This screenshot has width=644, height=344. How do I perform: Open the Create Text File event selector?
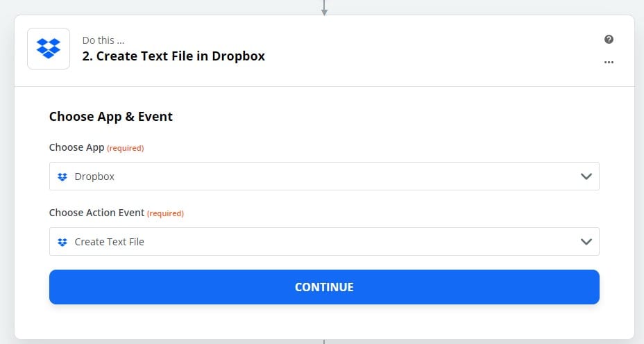coord(324,242)
